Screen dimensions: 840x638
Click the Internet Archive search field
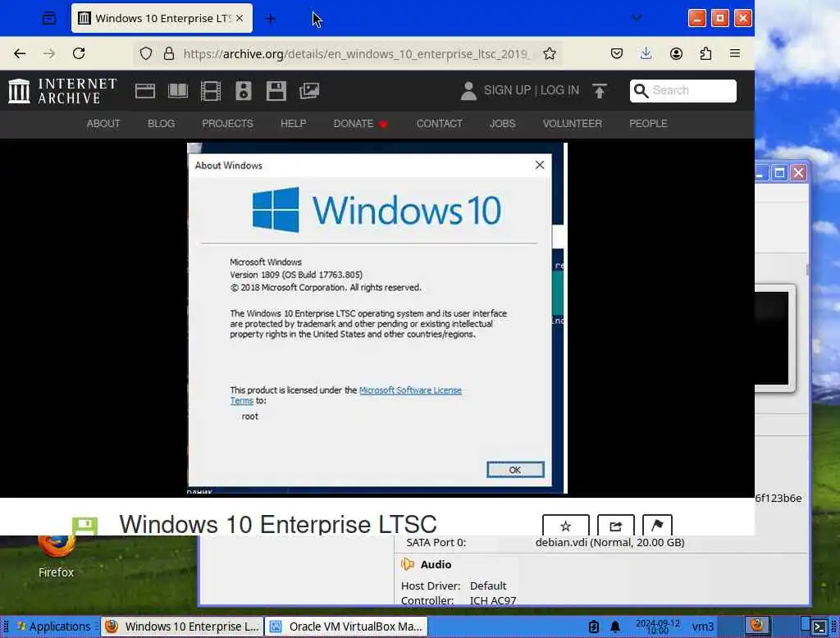coord(683,90)
